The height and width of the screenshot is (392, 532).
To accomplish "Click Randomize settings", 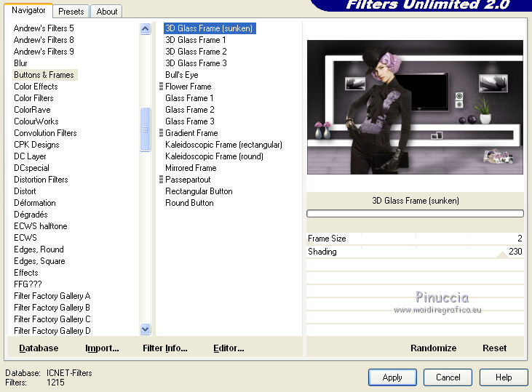I will pyautogui.click(x=433, y=348).
